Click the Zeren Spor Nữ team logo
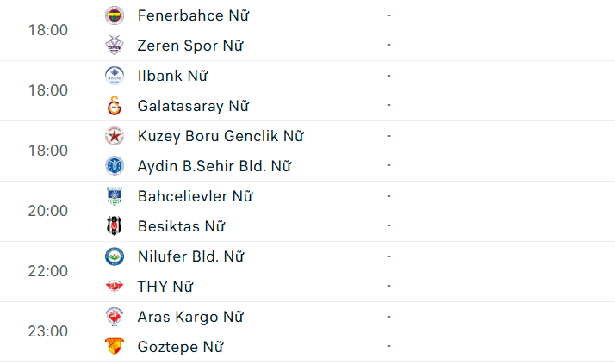Viewport: 615px width, 364px height. coord(115,46)
